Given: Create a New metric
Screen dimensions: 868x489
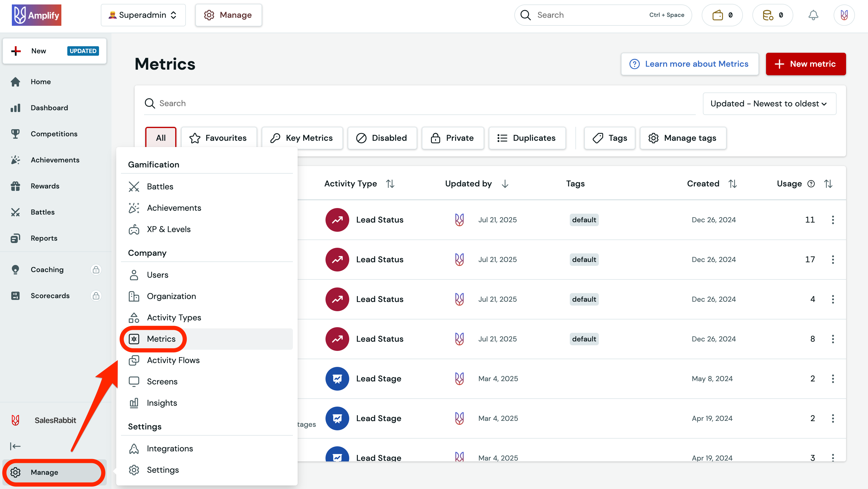Looking at the screenshot, I should [806, 64].
